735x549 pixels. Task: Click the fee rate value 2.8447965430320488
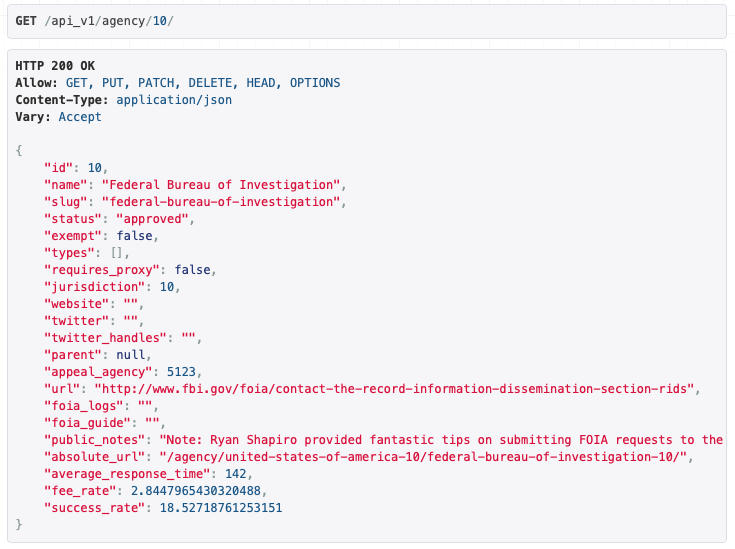pos(195,491)
